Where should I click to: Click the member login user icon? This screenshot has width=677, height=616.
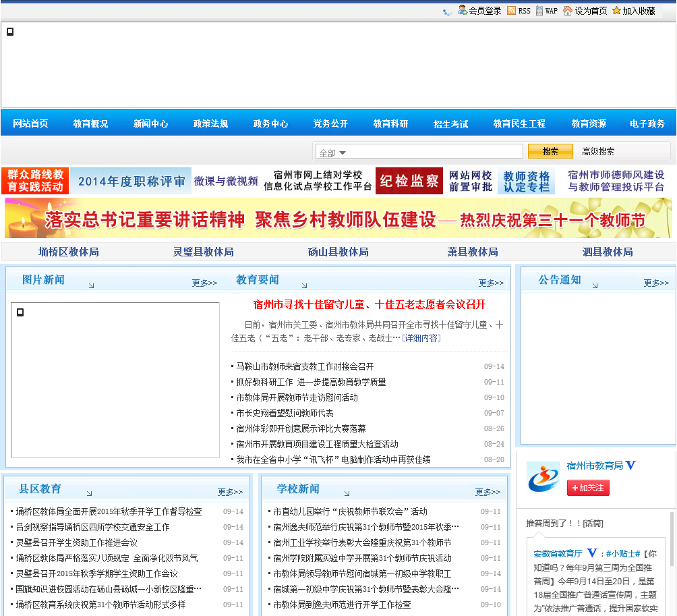tap(463, 10)
